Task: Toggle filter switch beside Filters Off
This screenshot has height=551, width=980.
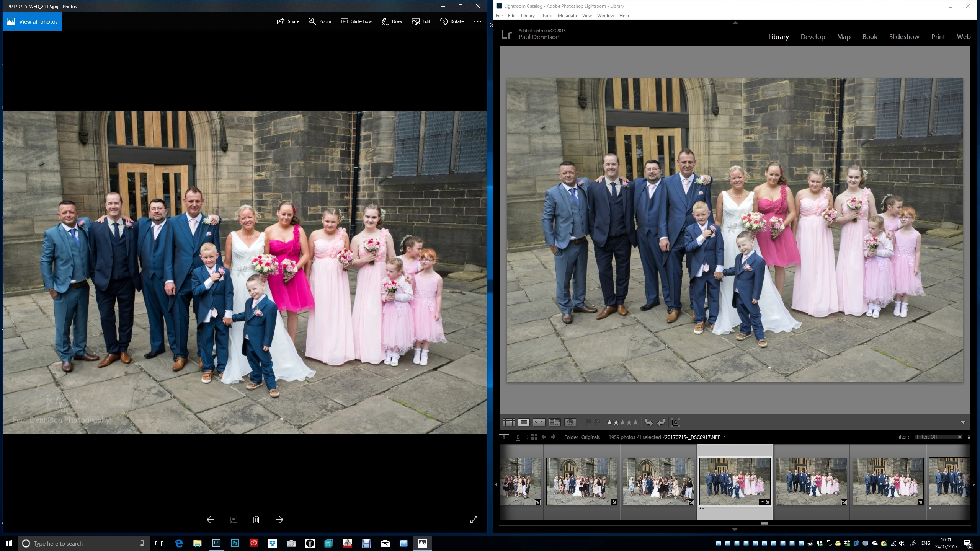Action: [x=969, y=437]
